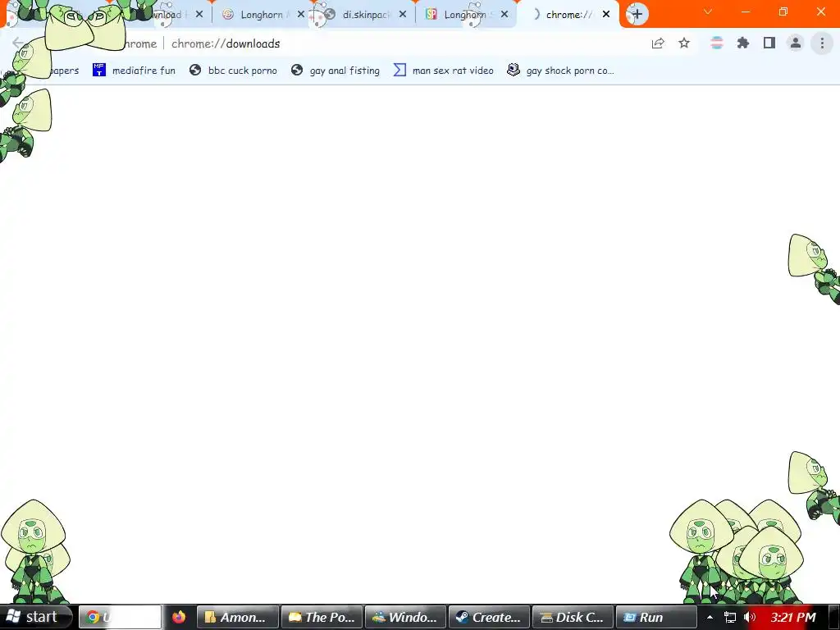
Task: Switch to the Windo... taskbar window
Action: 405,617
